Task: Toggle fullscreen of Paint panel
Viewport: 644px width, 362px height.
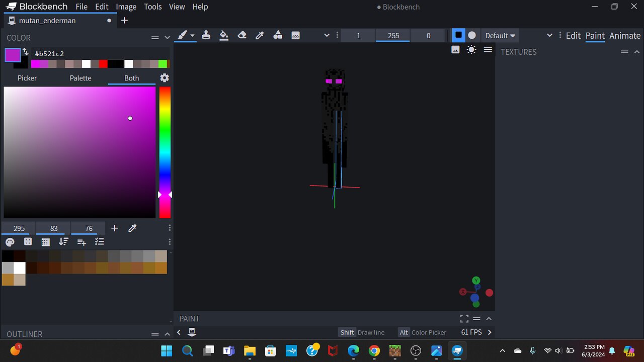Action: (464, 318)
